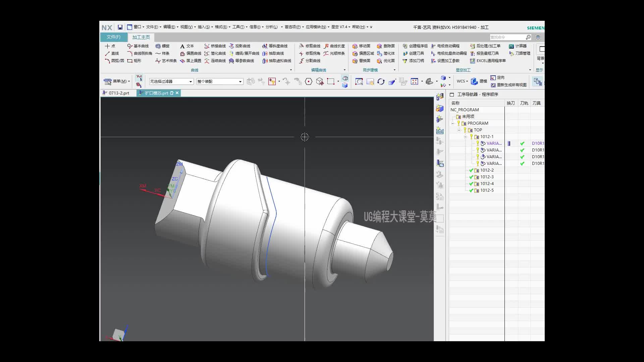Expand the 同步建模 group arrow

tap(394, 70)
